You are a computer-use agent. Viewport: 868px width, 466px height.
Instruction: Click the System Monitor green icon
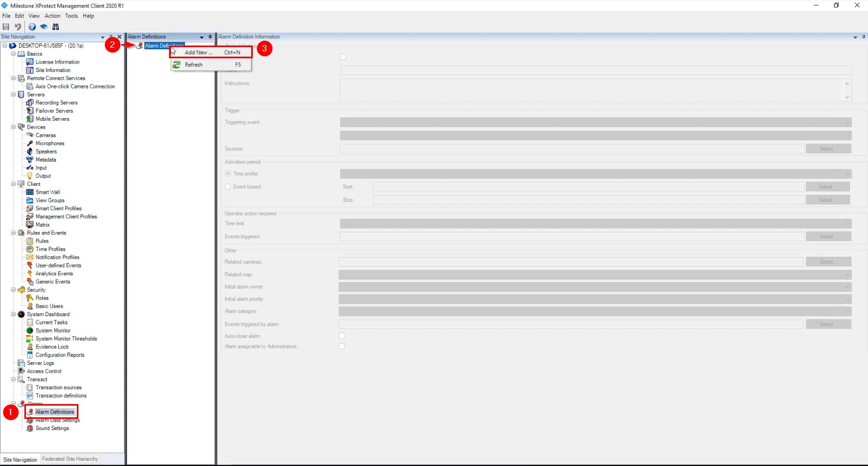30,330
